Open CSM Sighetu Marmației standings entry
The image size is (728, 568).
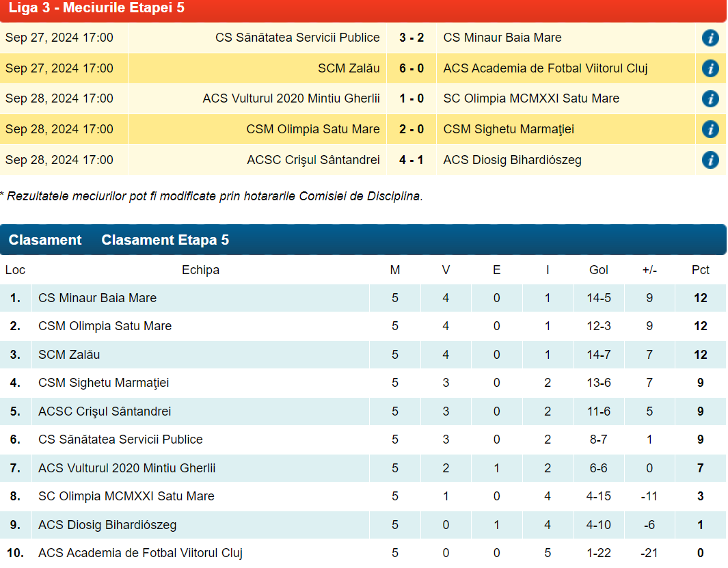pos(103,383)
